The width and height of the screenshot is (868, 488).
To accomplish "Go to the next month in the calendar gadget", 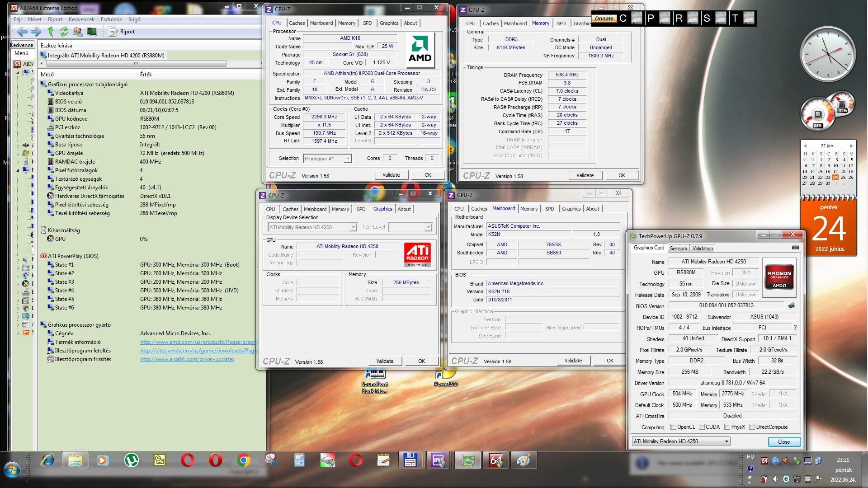I will click(851, 146).
